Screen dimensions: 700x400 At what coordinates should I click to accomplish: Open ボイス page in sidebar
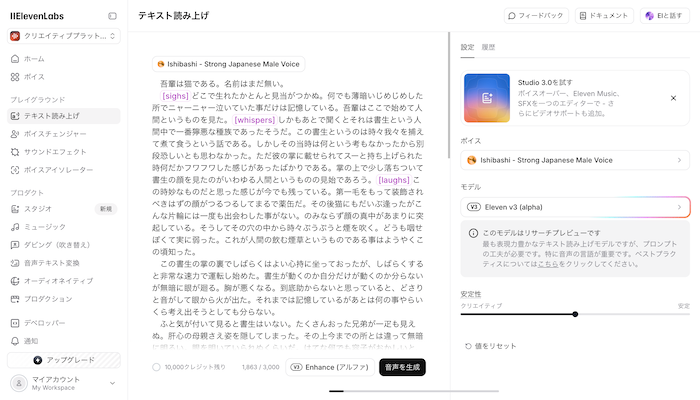(34, 76)
